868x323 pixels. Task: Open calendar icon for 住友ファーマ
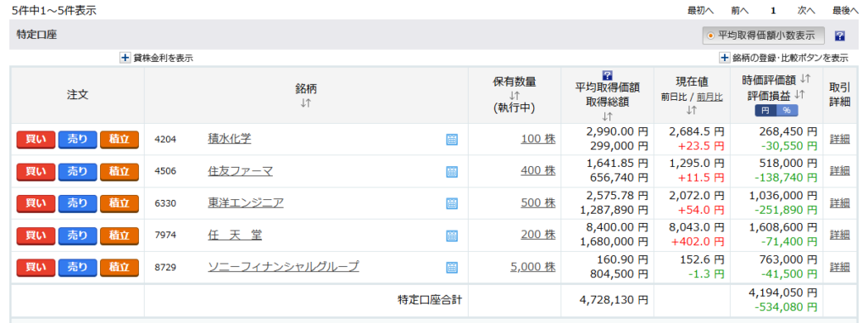(452, 172)
